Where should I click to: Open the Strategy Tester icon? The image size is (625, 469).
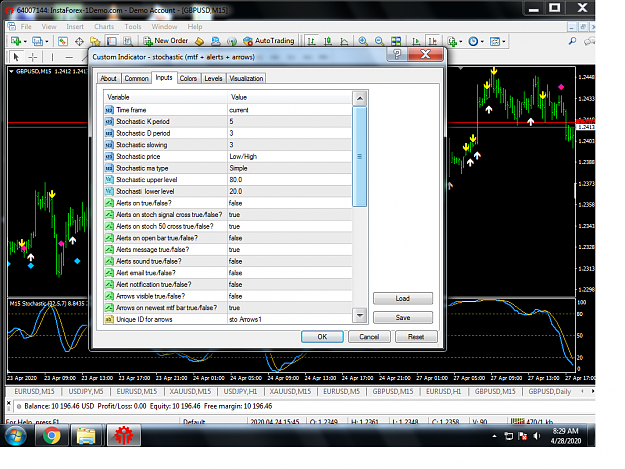pyautogui.click(x=128, y=41)
